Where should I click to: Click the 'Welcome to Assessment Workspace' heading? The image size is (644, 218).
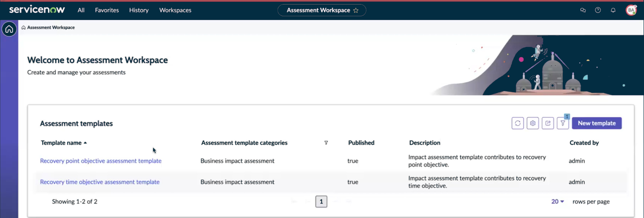click(x=97, y=60)
